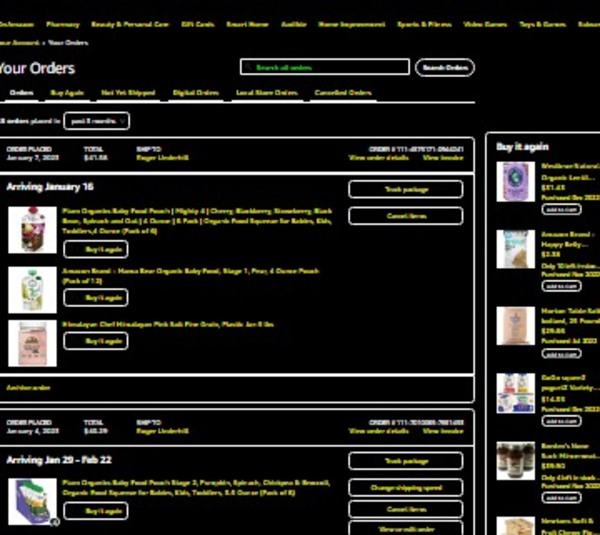Track package for the order arriving January 16

click(x=405, y=189)
